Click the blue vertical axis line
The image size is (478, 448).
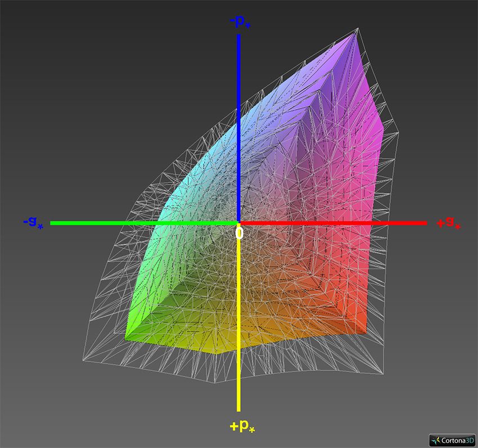[238, 128]
